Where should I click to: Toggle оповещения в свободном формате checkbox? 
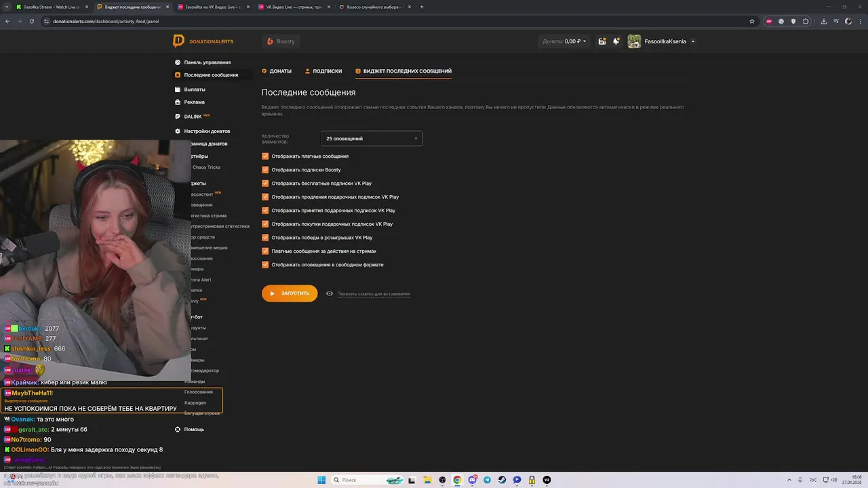pyautogui.click(x=265, y=264)
